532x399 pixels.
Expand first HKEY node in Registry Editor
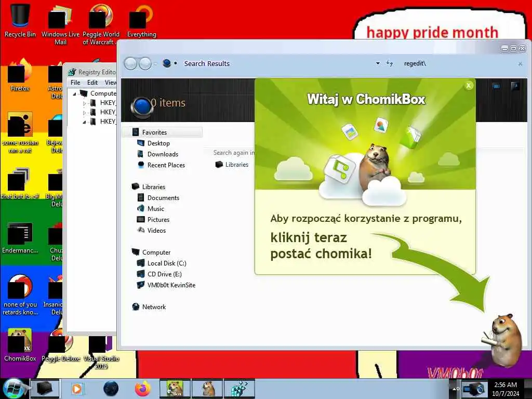(85, 103)
